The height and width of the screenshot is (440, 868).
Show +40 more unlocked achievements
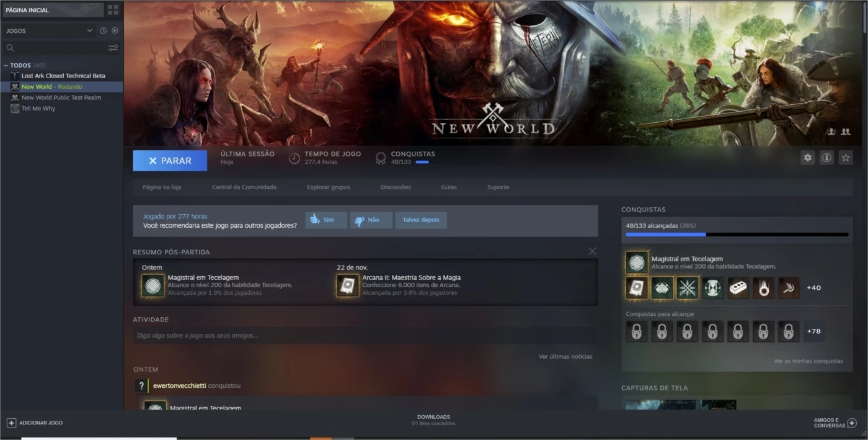(813, 288)
